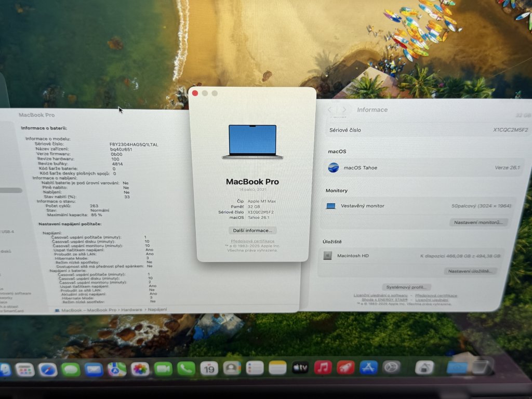Click the macOS Tahoe icon
The width and height of the screenshot is (532, 399).
pos(334,168)
